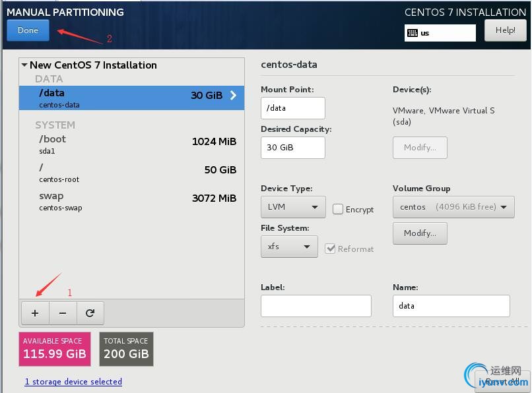
Task: Click the centos-data heading text
Action: coord(289,65)
